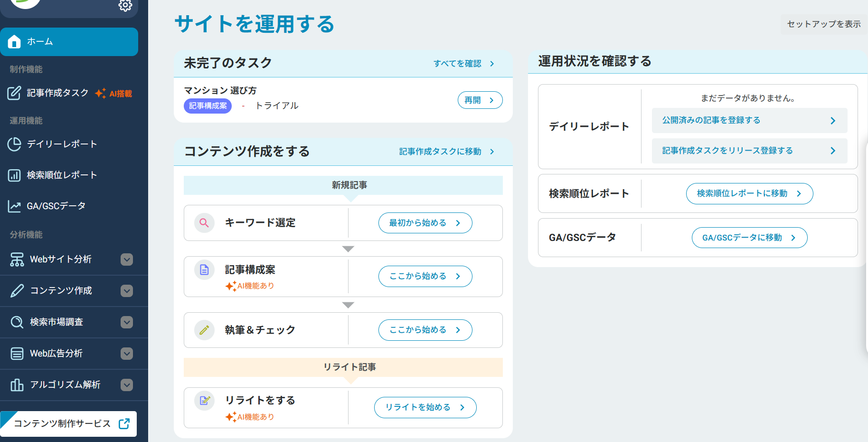The width and height of the screenshot is (868, 442).
Task: Open the すべてを確認 link
Action: [463, 64]
